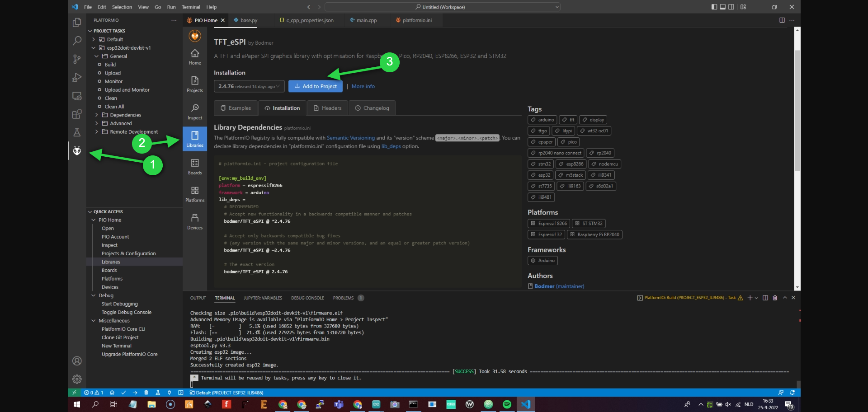The width and height of the screenshot is (868, 412).
Task: Open Libraries in PIO Home sidebar
Action: [x=195, y=139]
